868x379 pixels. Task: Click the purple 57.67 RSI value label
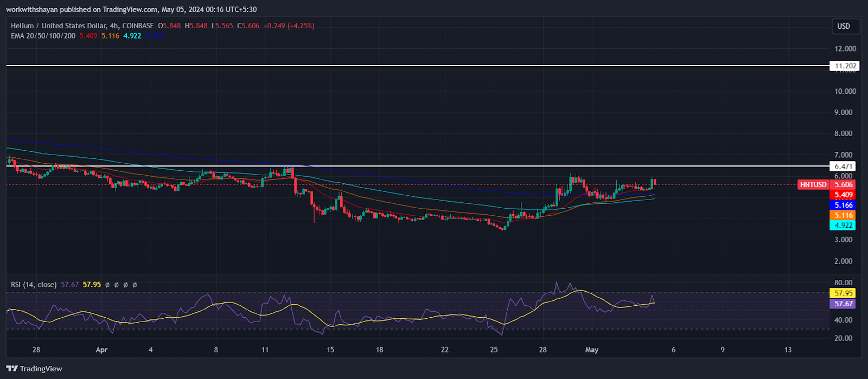[x=843, y=304]
